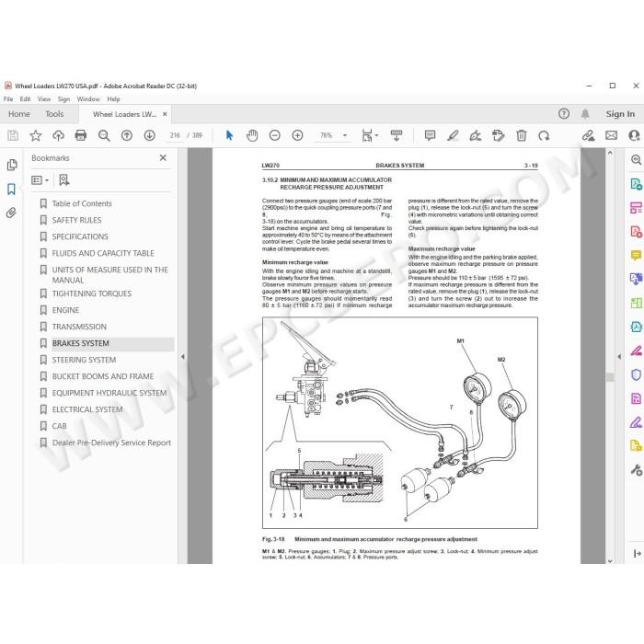Collapse the left navigation pane arrow
The width and height of the screenshot is (644, 644).
183,357
